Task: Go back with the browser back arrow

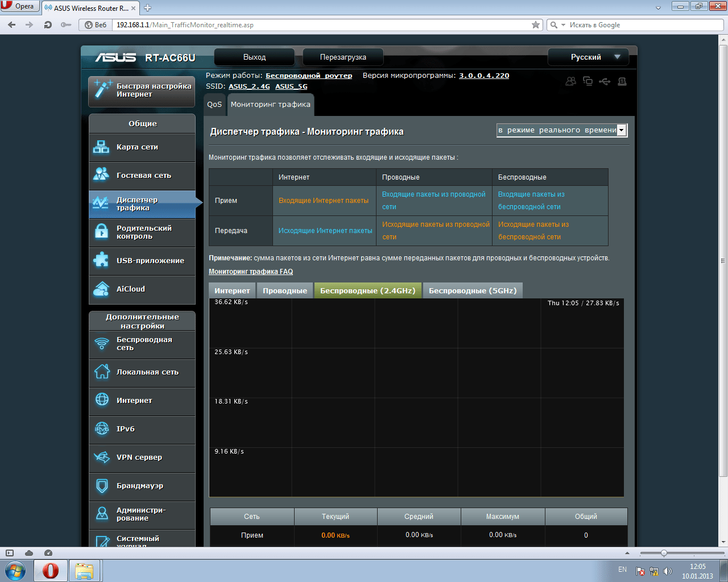Action: pos(12,24)
